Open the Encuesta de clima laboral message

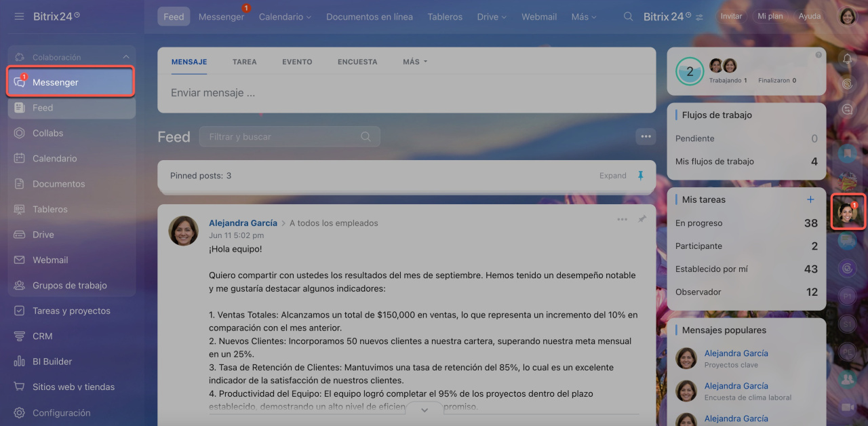click(x=748, y=398)
